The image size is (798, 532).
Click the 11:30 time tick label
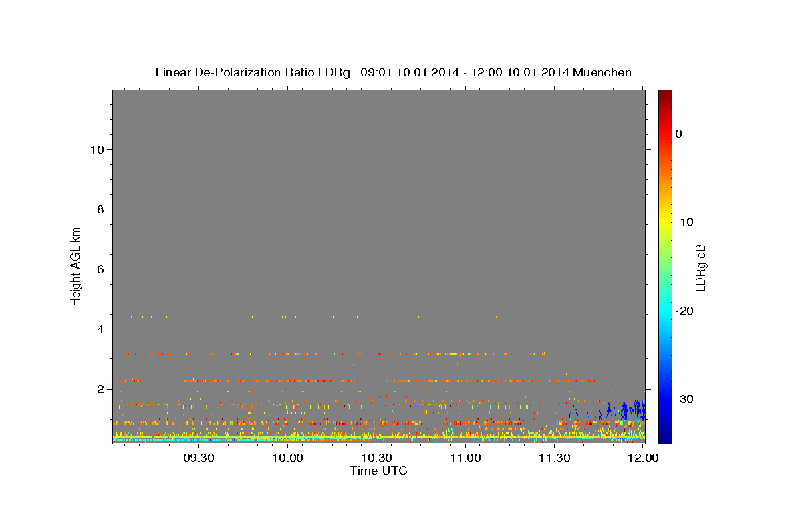(554, 458)
